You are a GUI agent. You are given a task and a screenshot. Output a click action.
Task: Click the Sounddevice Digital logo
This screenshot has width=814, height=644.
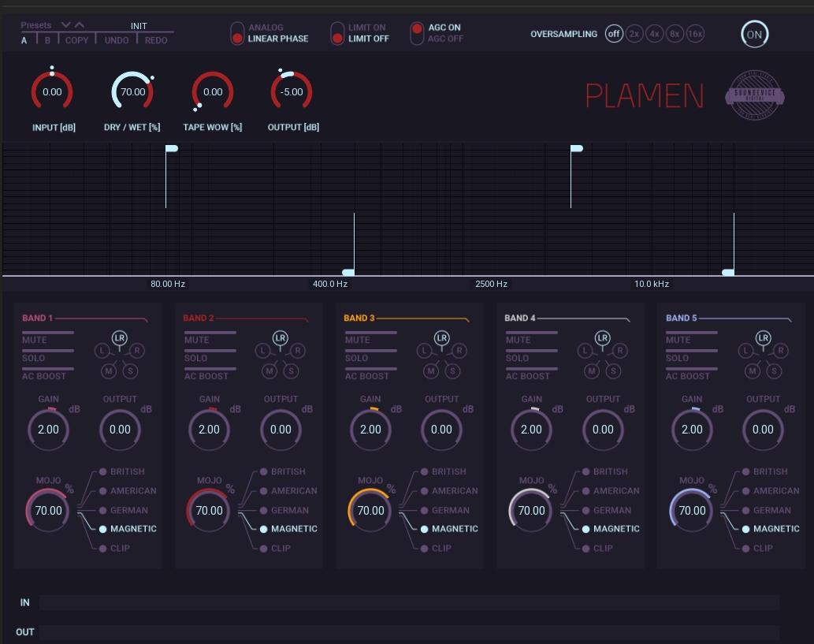[754, 96]
